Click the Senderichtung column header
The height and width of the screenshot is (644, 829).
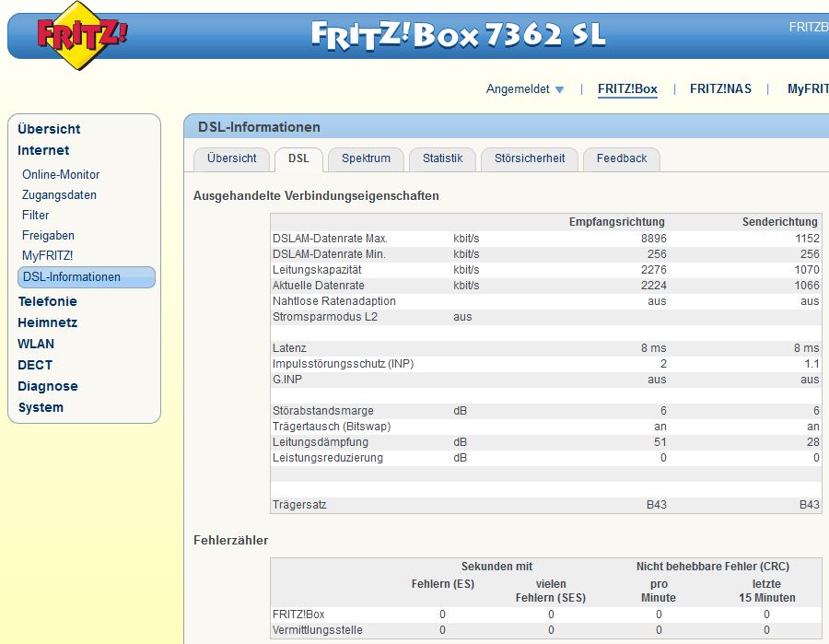[780, 221]
